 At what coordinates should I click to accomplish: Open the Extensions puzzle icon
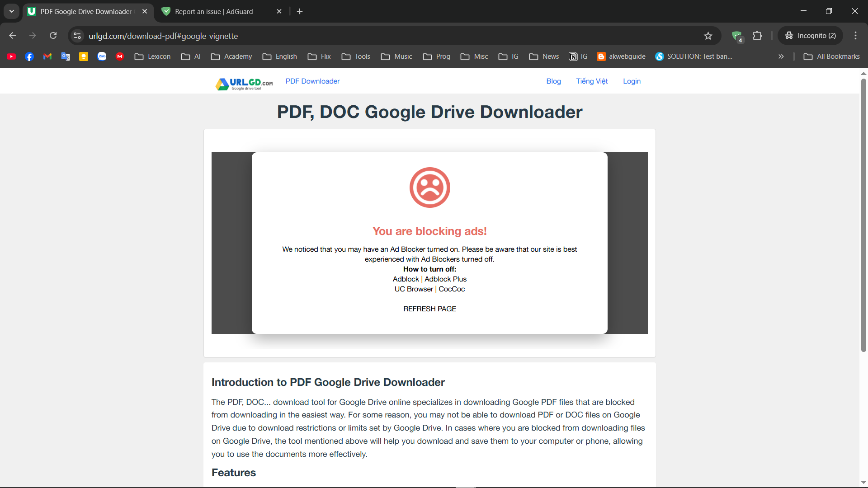(757, 36)
